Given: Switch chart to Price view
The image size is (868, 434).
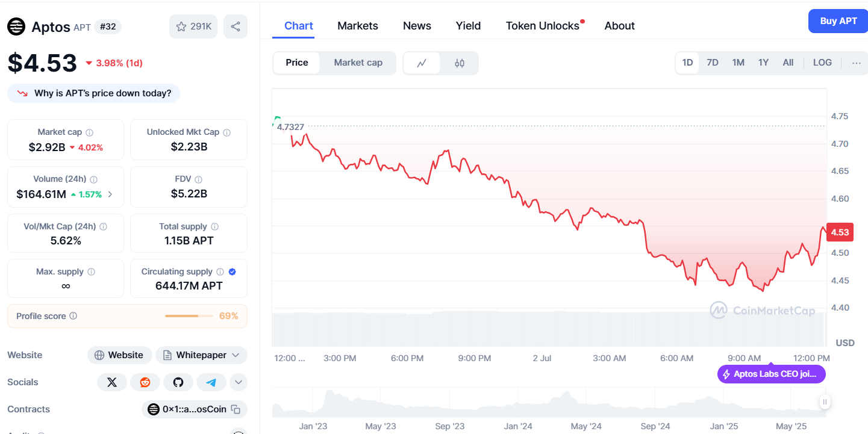Looking at the screenshot, I should pyautogui.click(x=297, y=63).
